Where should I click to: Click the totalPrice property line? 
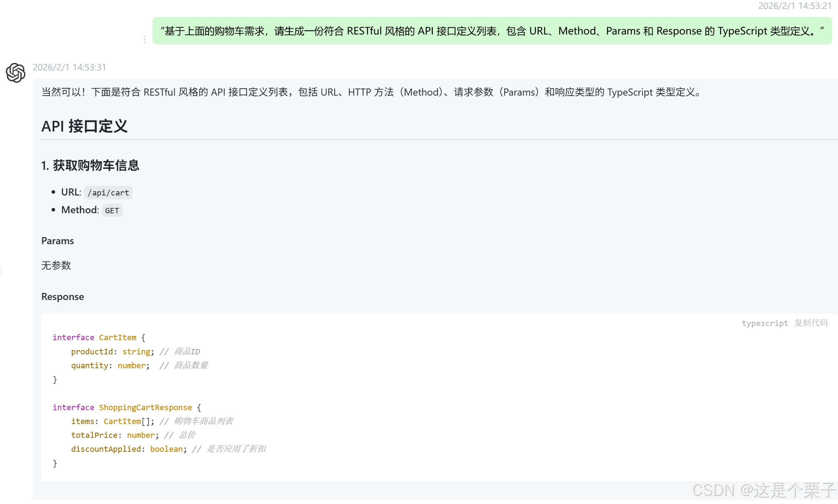point(94,435)
